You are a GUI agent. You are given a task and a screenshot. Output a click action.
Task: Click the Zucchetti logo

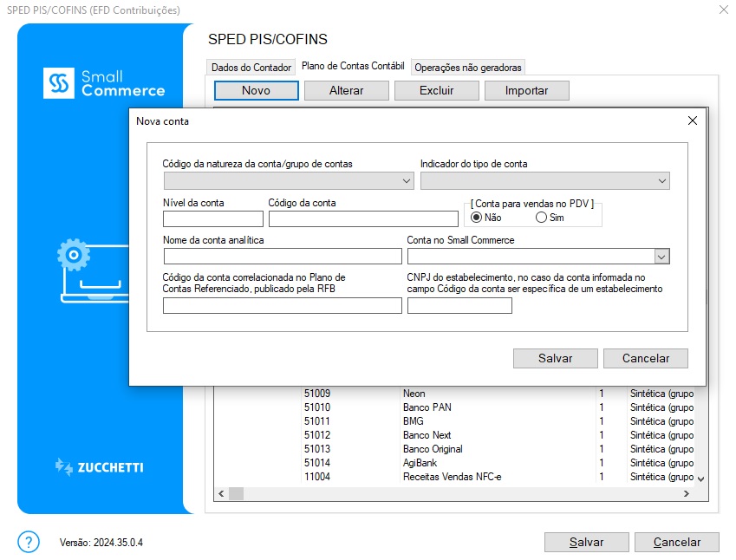pyautogui.click(x=99, y=467)
